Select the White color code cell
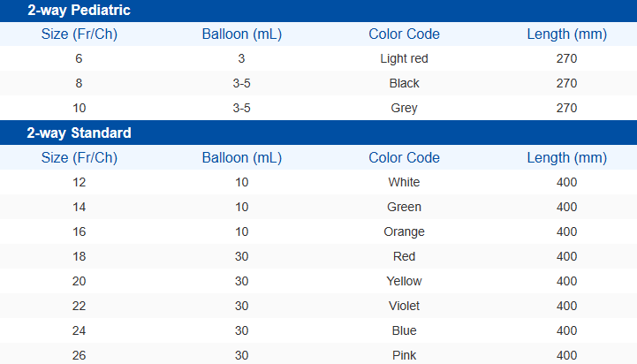This screenshot has width=637, height=364. pyautogui.click(x=404, y=182)
